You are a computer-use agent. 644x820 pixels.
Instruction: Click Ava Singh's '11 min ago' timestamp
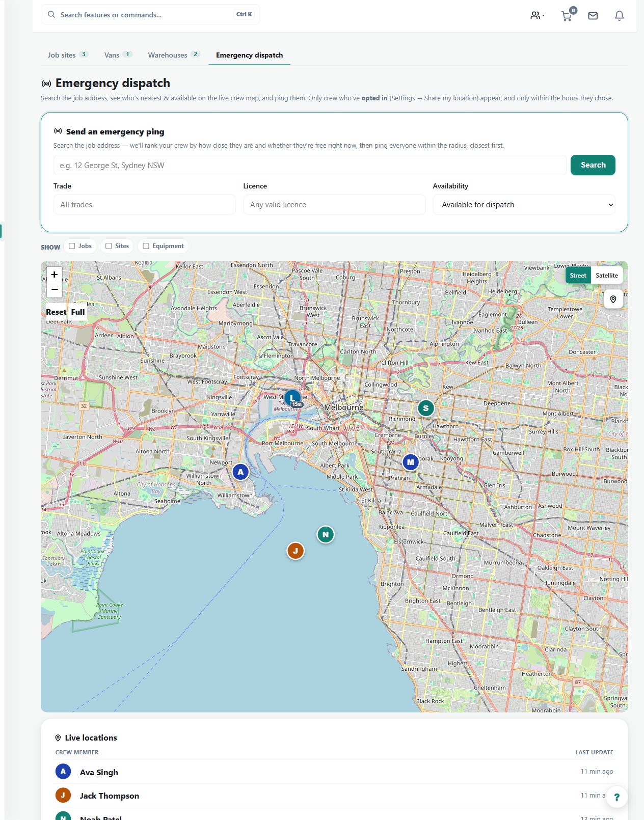597,772
